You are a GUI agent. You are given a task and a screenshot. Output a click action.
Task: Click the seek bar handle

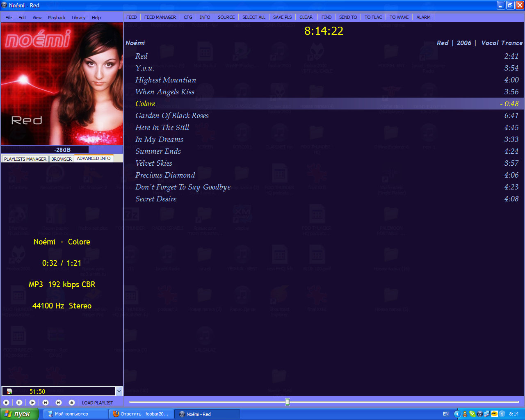(288, 402)
